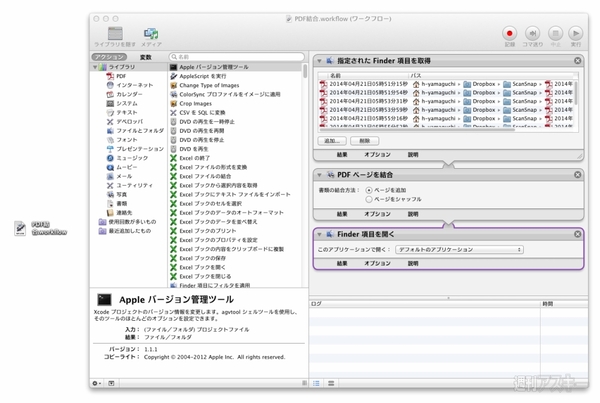600x403 pixels.
Task: Select プレゼンテーション category in library
Action: (135, 149)
